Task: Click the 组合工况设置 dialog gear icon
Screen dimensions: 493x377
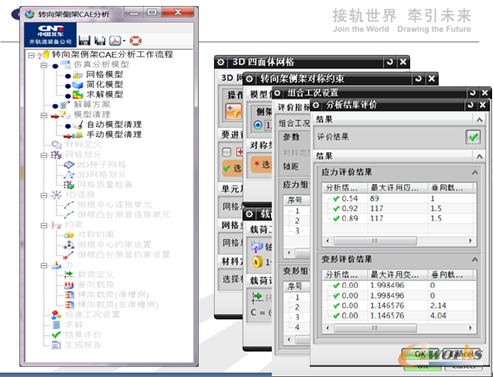Action: [x=277, y=93]
